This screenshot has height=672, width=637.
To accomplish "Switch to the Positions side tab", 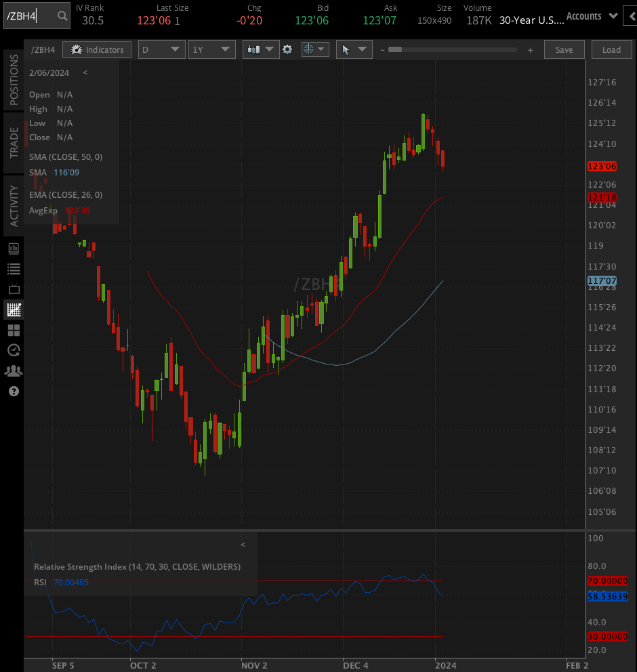I will click(x=14, y=80).
